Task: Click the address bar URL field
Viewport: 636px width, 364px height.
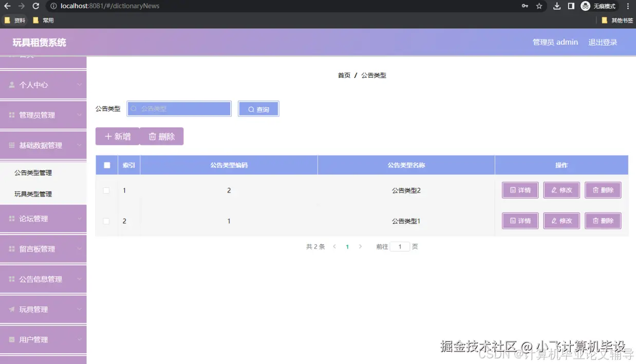Action: point(283,6)
